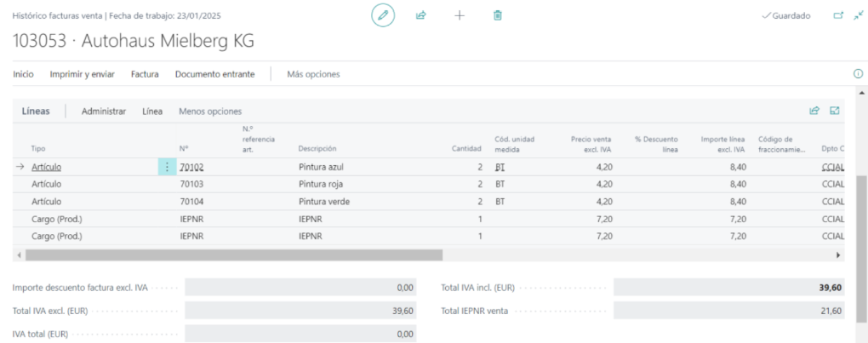
Task: Open Línea menu in lines toolbar
Action: point(152,111)
